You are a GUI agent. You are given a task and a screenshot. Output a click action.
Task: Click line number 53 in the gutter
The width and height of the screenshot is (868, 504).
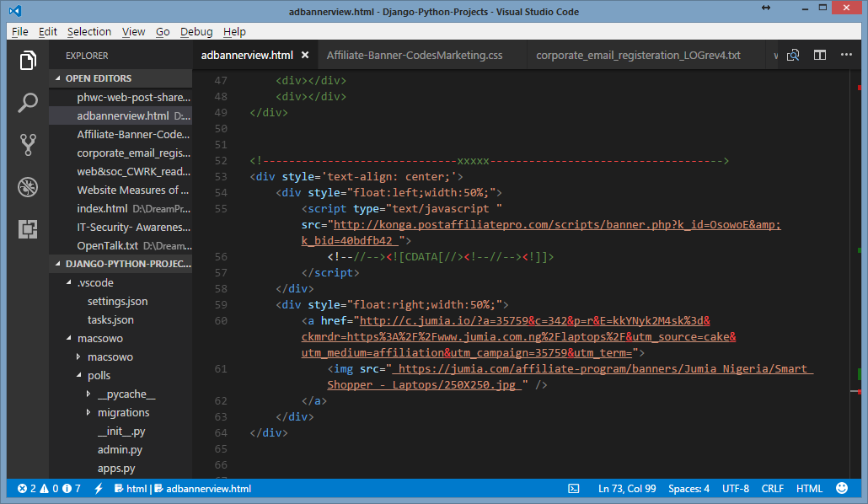click(221, 177)
